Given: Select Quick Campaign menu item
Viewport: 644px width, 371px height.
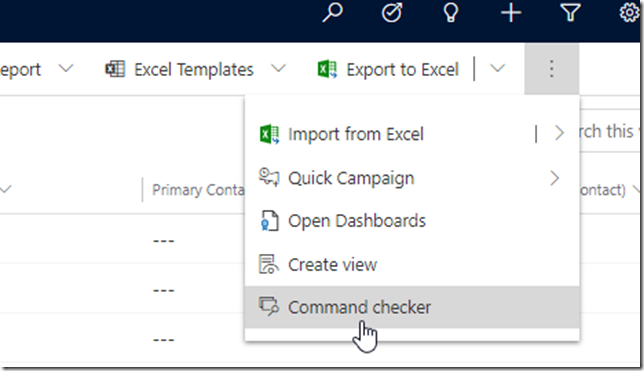Looking at the screenshot, I should (x=412, y=178).
